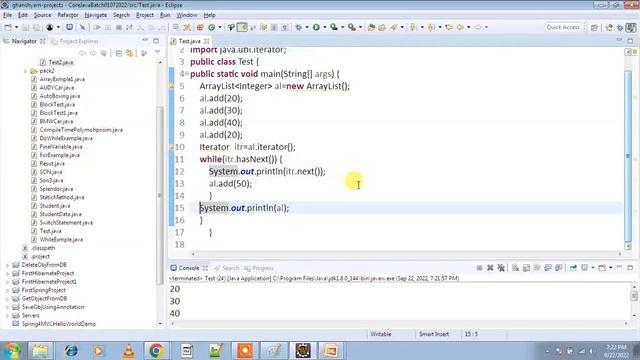Open the File menu
Viewport: 640px width, 360px height.
click(7, 15)
